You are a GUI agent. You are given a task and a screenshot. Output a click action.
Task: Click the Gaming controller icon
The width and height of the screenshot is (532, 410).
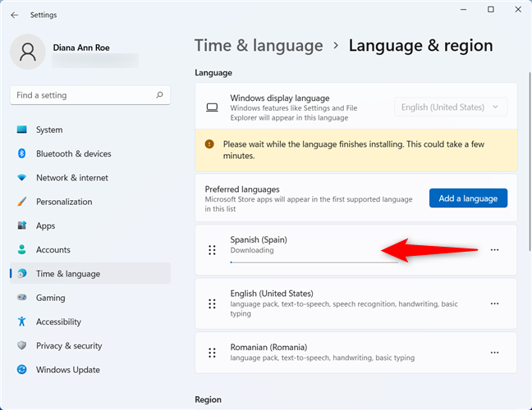click(21, 298)
